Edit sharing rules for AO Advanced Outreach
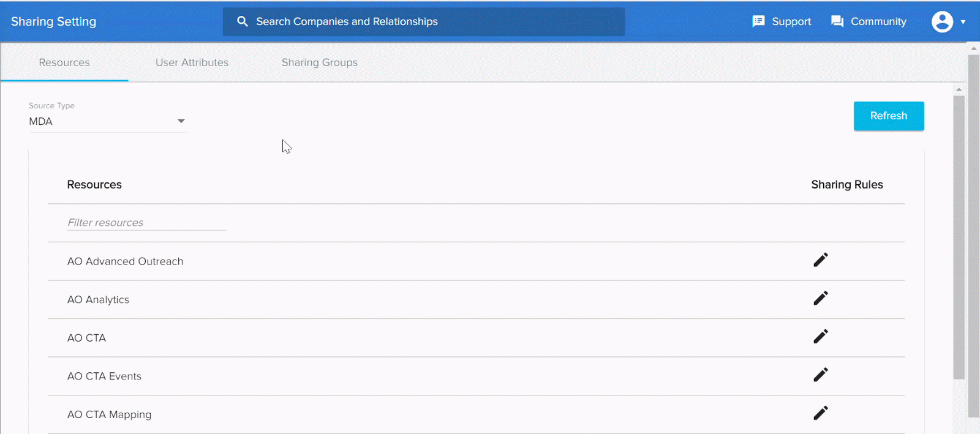Image resolution: width=980 pixels, height=434 pixels. 821,260
